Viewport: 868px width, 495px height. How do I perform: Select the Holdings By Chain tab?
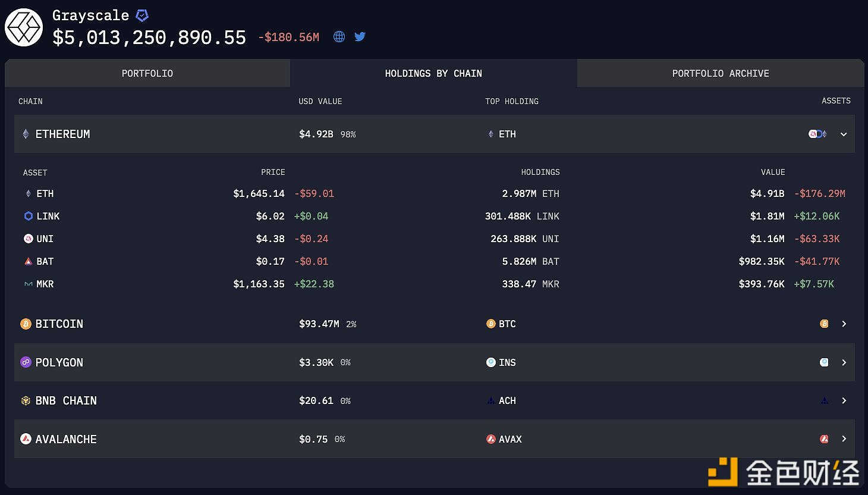pos(433,73)
